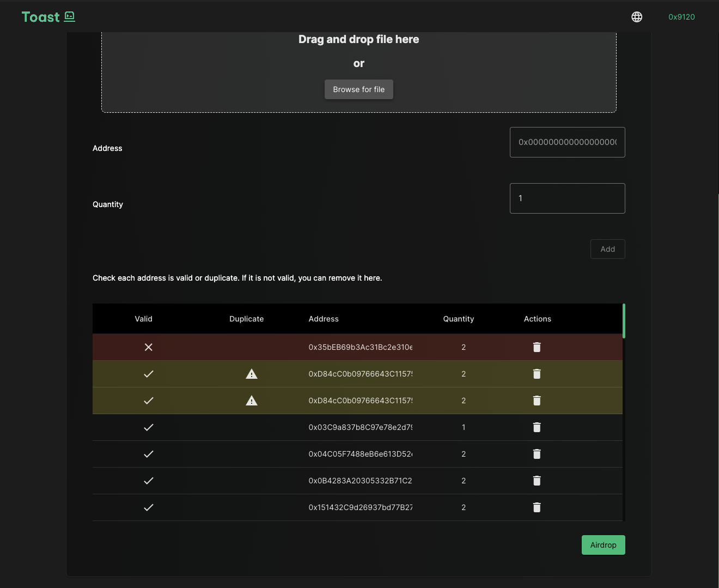Click the valid checkmark of the 0x04C05F74 row
The height and width of the screenshot is (588, 719).
click(x=148, y=454)
